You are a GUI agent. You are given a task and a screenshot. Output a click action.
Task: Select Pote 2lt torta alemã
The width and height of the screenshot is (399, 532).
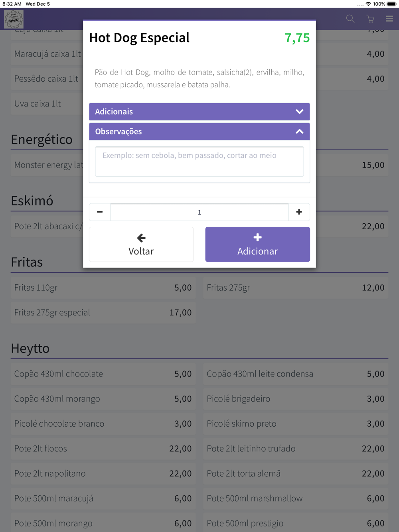[x=296, y=473]
